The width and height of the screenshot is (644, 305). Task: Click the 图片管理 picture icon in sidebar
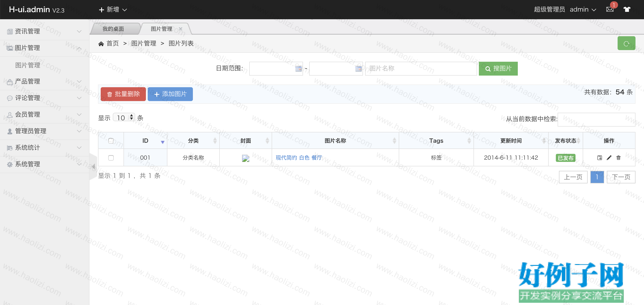pyautogui.click(x=10, y=48)
